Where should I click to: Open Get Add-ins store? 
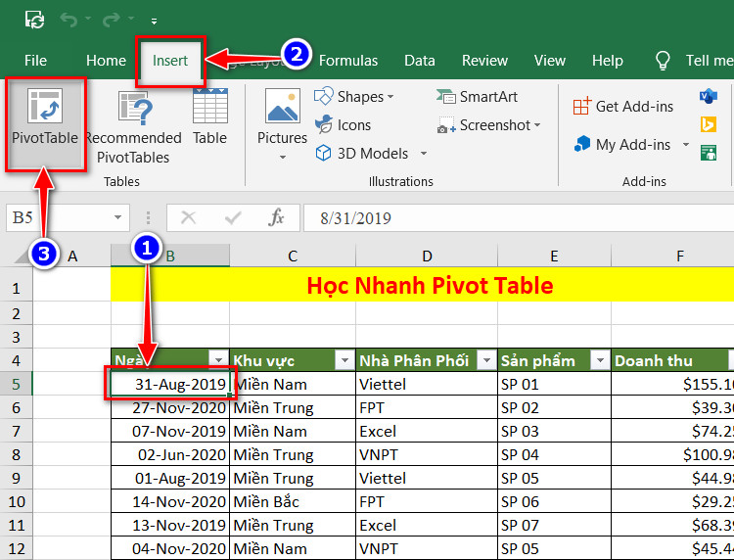[623, 107]
